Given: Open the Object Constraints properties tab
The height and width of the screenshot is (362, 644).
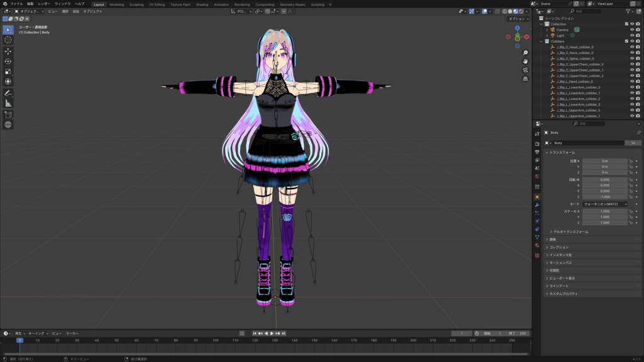Looking at the screenshot, I should point(537,229).
